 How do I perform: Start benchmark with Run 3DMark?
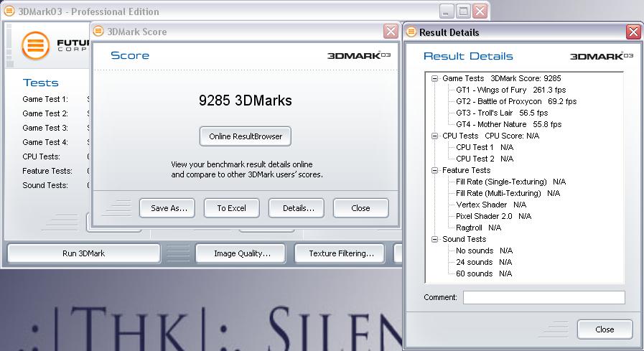click(84, 253)
